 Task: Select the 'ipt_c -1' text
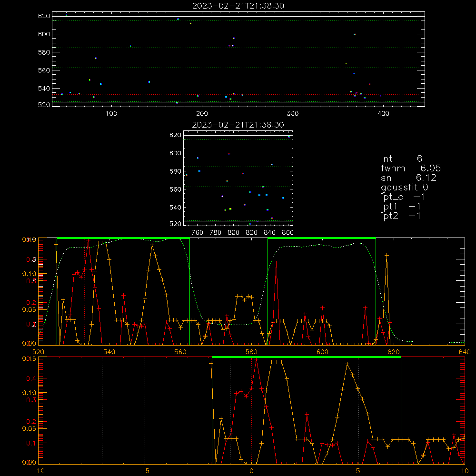(x=403, y=197)
